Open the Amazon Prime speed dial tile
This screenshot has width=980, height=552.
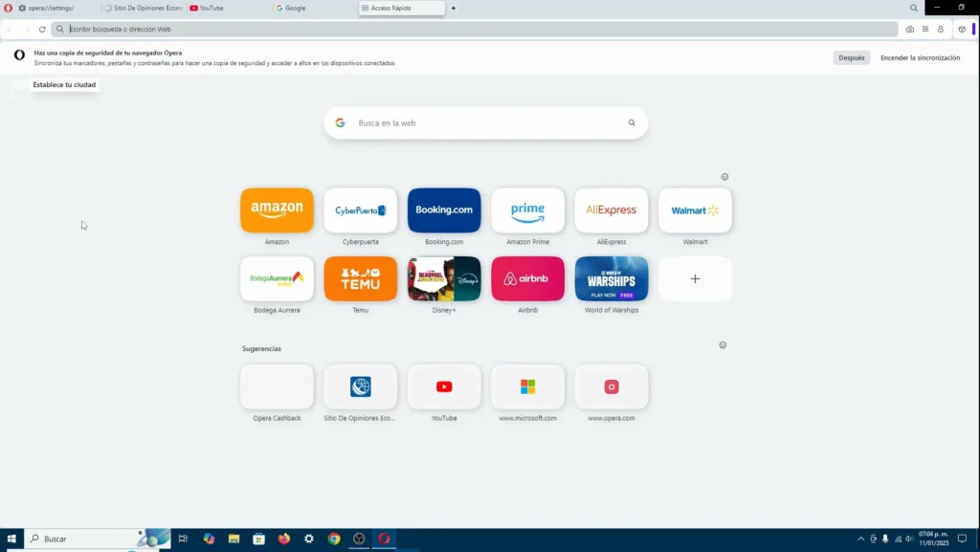528,210
